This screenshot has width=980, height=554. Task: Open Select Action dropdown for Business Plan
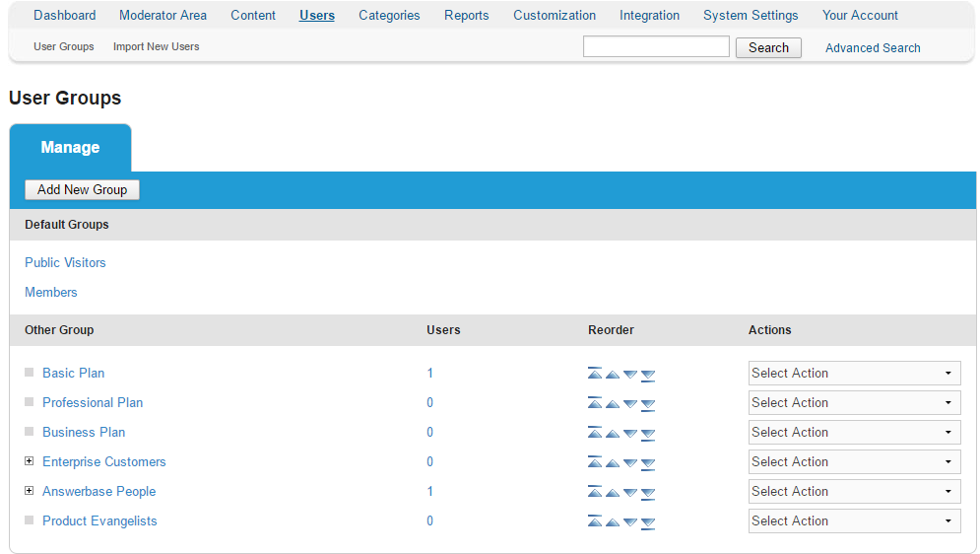click(x=854, y=432)
